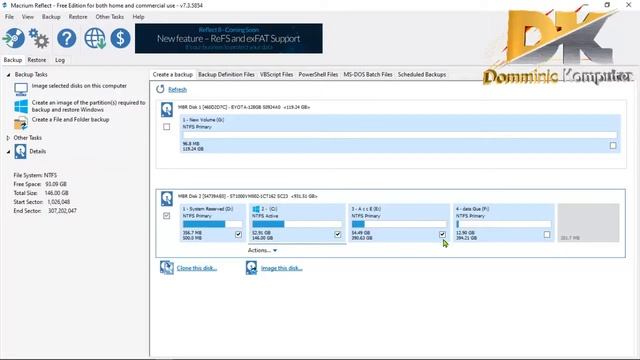
Task: Click the Windows flag icon on C: partition
Action: click(x=256, y=209)
